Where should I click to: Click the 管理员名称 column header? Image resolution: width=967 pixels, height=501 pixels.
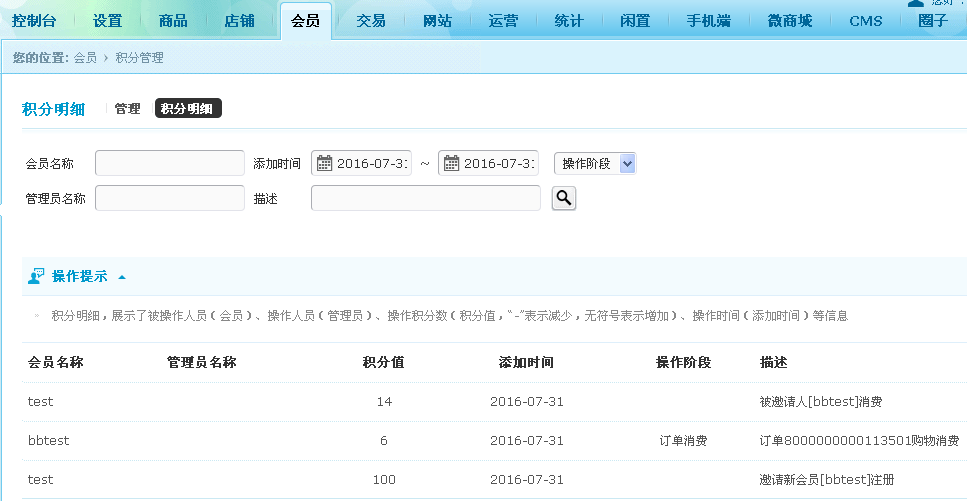point(202,363)
